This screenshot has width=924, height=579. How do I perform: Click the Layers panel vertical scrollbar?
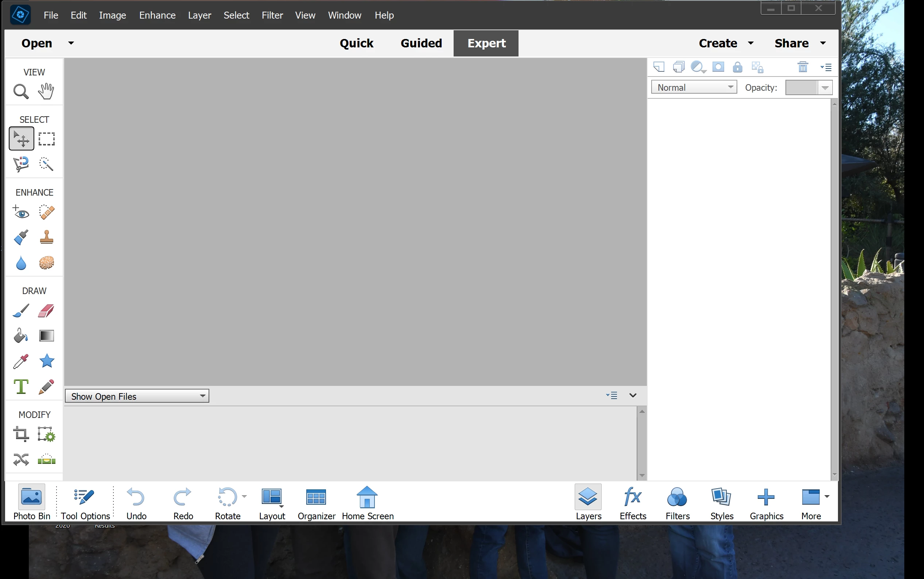click(x=834, y=287)
